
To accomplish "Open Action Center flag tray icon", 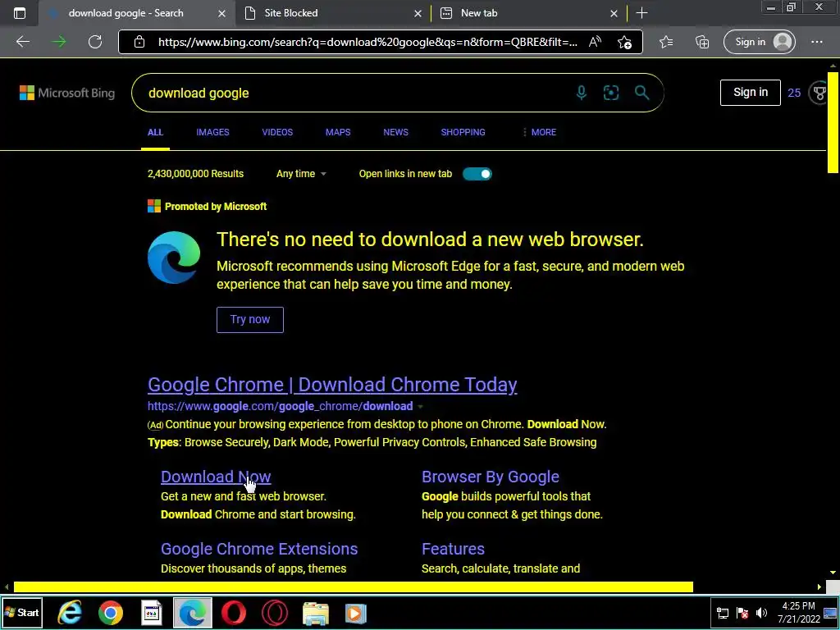I will pos(742,613).
